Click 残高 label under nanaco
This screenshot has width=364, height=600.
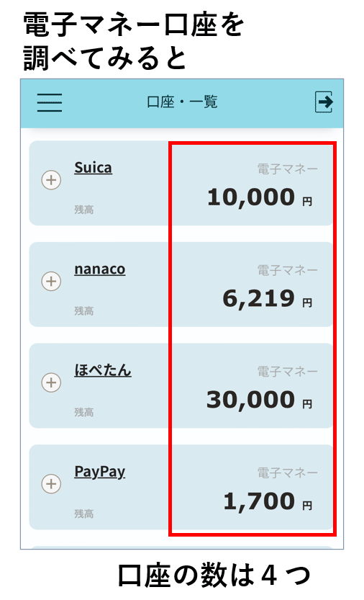coord(84,310)
